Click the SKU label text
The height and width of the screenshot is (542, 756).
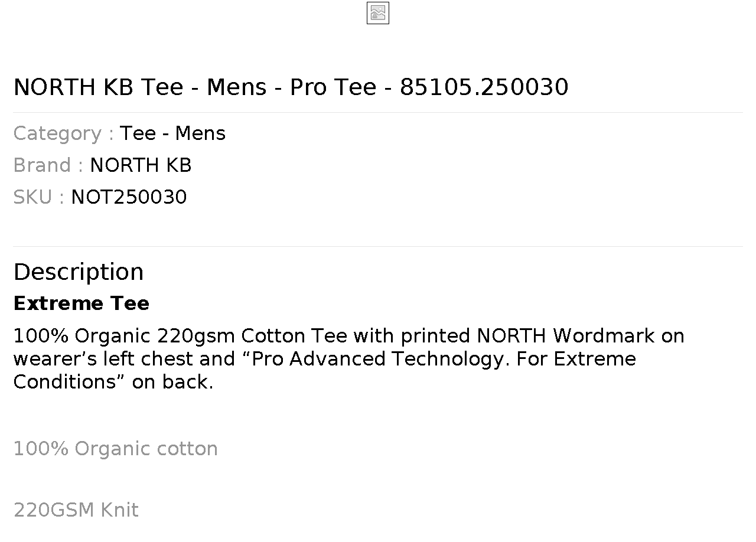[x=38, y=197]
